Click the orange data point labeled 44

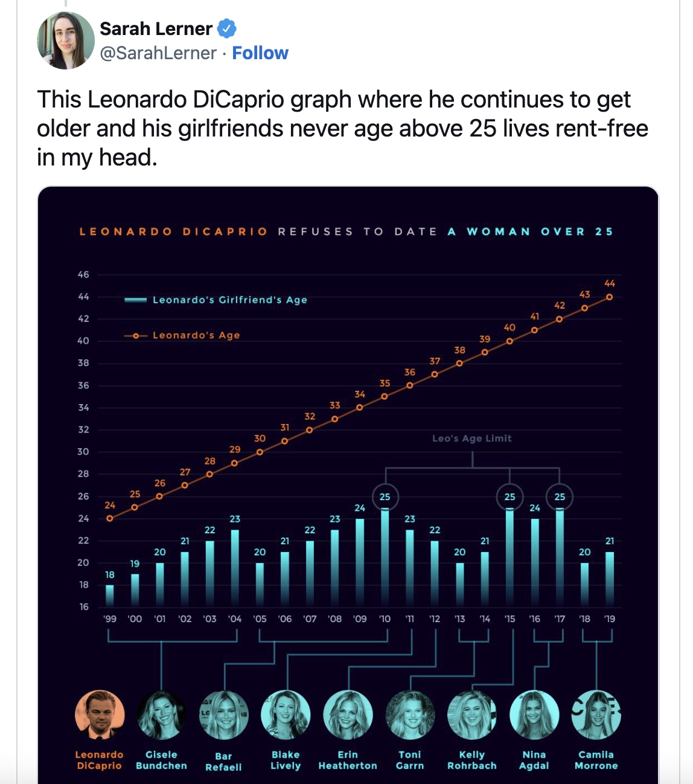(x=610, y=297)
